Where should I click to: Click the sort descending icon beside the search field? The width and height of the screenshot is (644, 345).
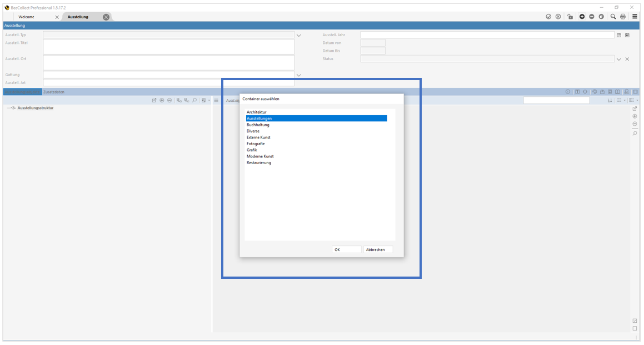pos(610,101)
